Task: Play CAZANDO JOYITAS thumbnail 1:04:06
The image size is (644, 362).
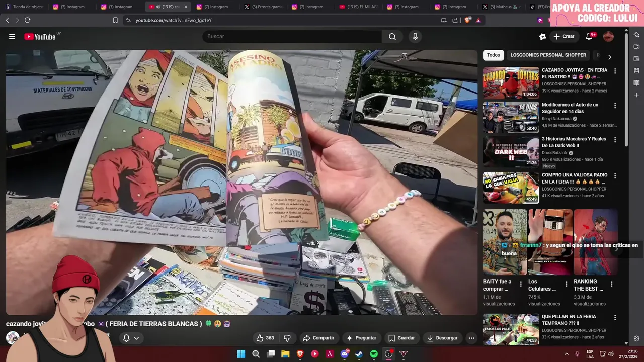Action: tap(511, 83)
